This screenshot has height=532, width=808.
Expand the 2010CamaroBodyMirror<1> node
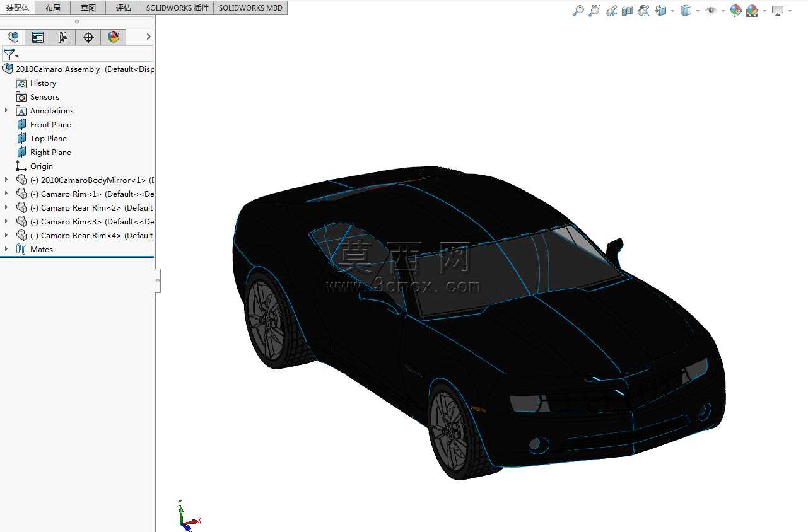pos(6,180)
